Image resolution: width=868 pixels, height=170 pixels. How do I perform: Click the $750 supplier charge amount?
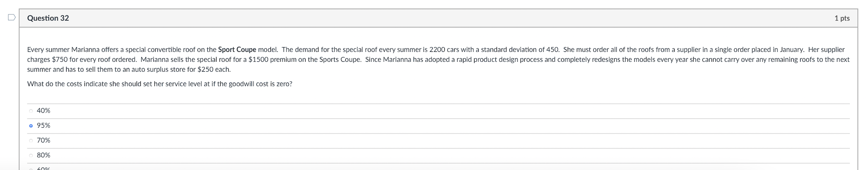point(60,60)
